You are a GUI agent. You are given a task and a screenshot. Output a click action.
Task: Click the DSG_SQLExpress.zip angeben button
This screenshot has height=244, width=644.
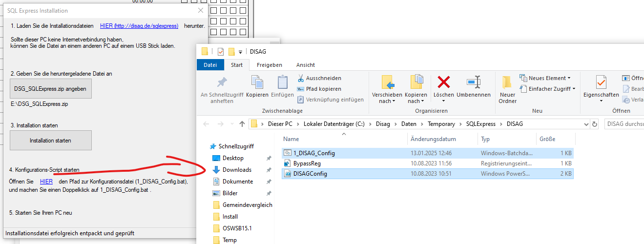click(50, 89)
